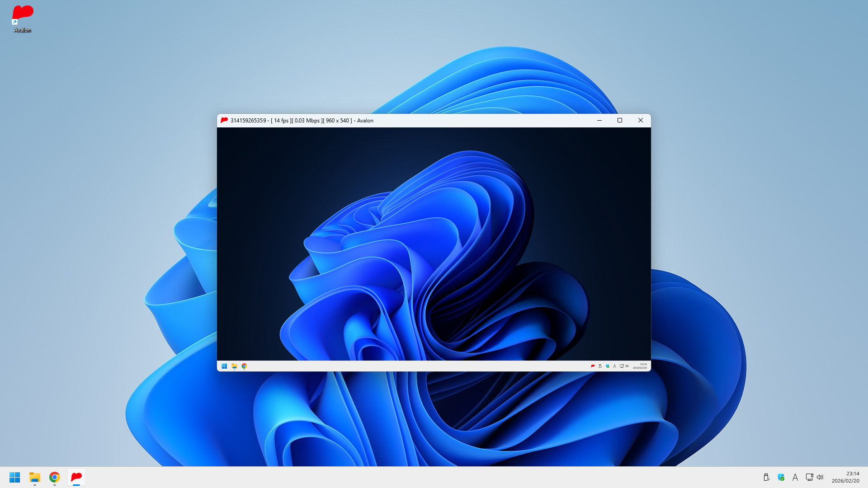Click the Avalon app on the host taskbar

pos(76,477)
